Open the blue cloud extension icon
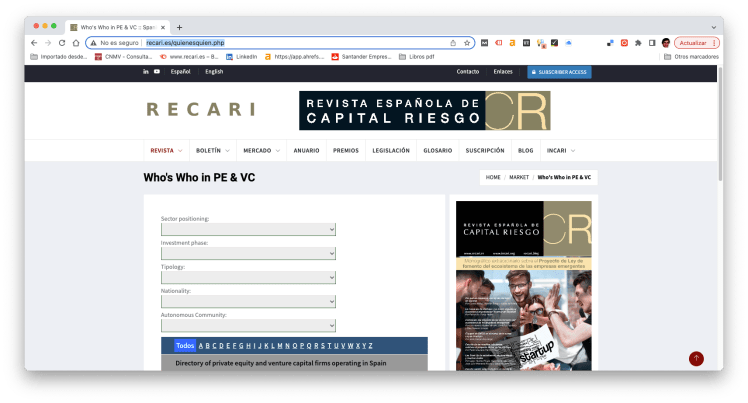The width and height of the screenshot is (748, 403). click(569, 43)
